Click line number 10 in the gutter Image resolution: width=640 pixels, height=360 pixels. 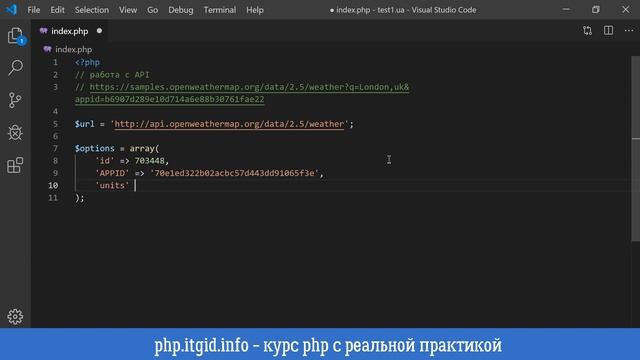(x=53, y=185)
